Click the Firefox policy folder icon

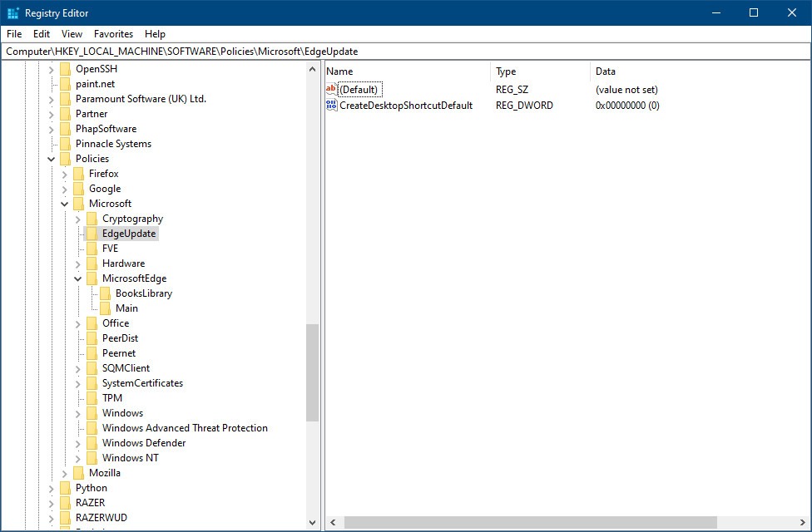79,174
